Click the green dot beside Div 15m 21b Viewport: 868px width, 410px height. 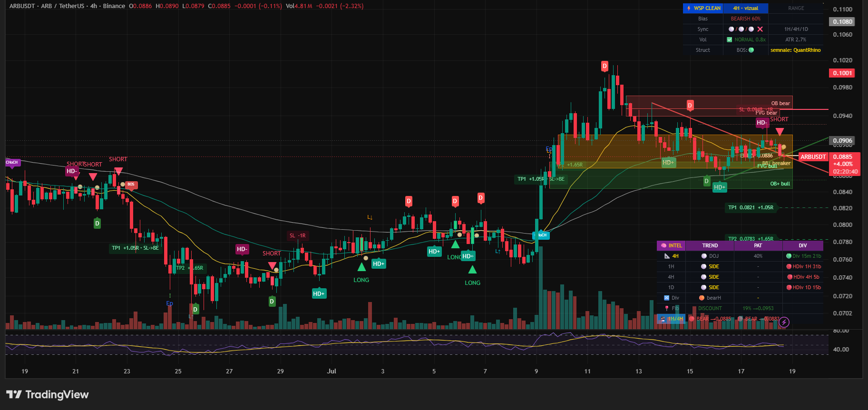tap(789, 256)
